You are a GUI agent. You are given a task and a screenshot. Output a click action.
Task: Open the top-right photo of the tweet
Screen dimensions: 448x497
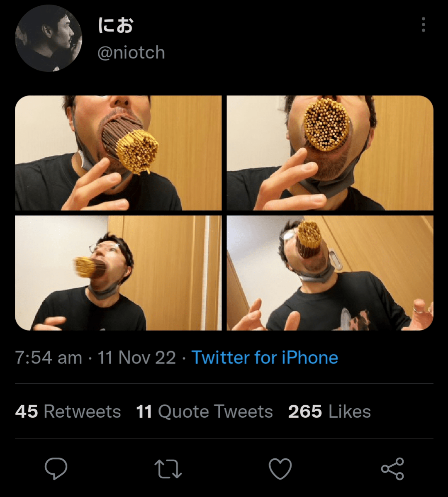(330, 153)
